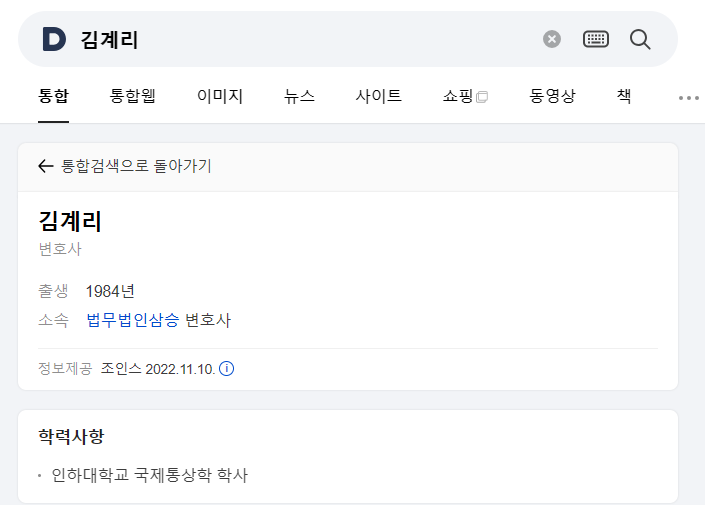Open the 쇼핑 tab
The image size is (705, 505).
[x=458, y=96]
